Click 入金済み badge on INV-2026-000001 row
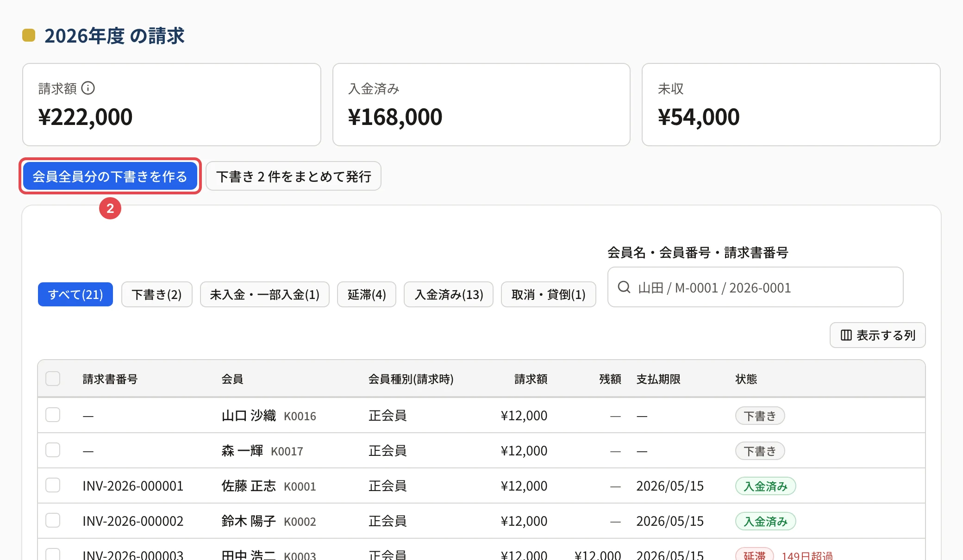 pos(765,486)
